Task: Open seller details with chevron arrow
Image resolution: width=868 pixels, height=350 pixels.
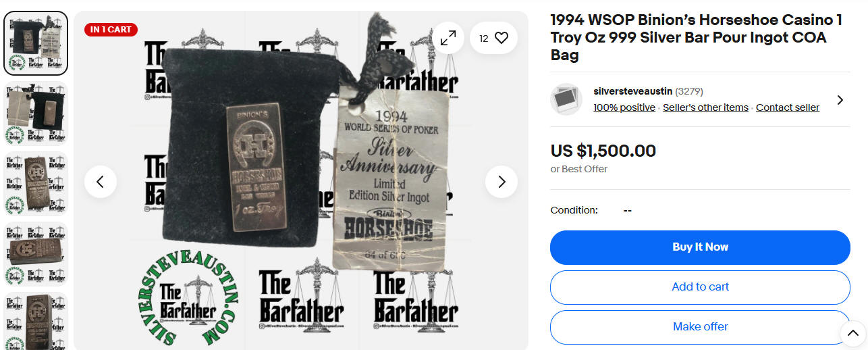Action: point(840,100)
